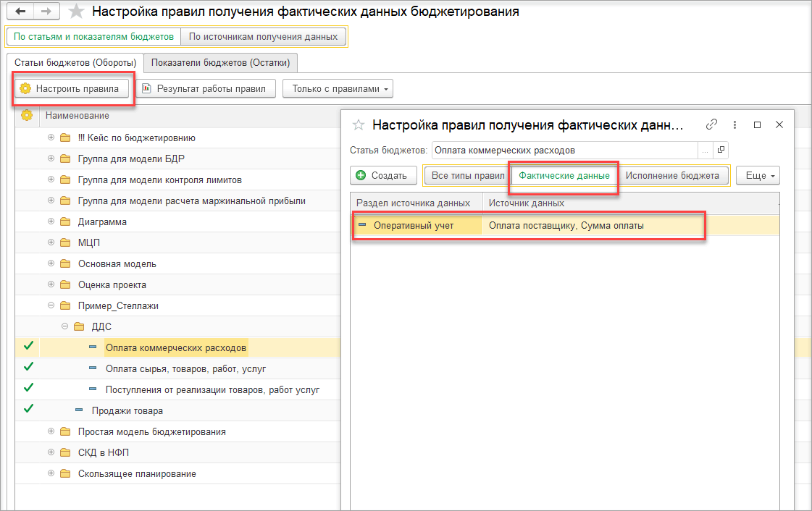Add page to favorites with star icon
Screen dimensions: 812x511
75,12
